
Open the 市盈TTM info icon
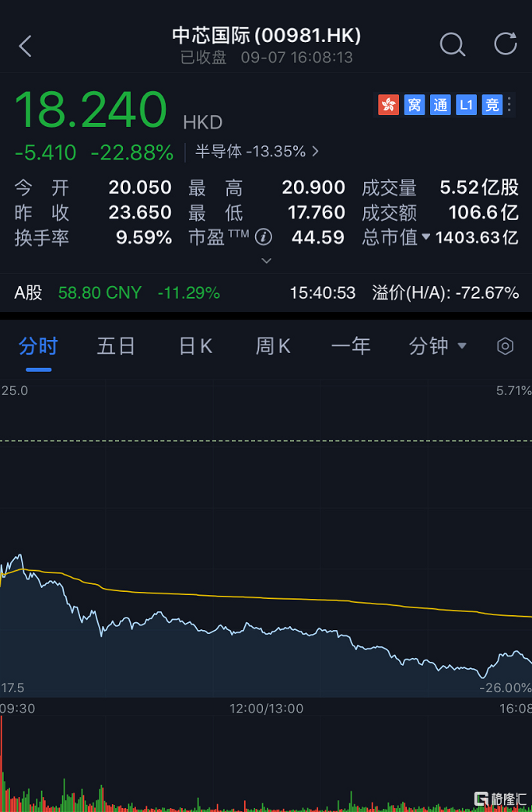(264, 237)
